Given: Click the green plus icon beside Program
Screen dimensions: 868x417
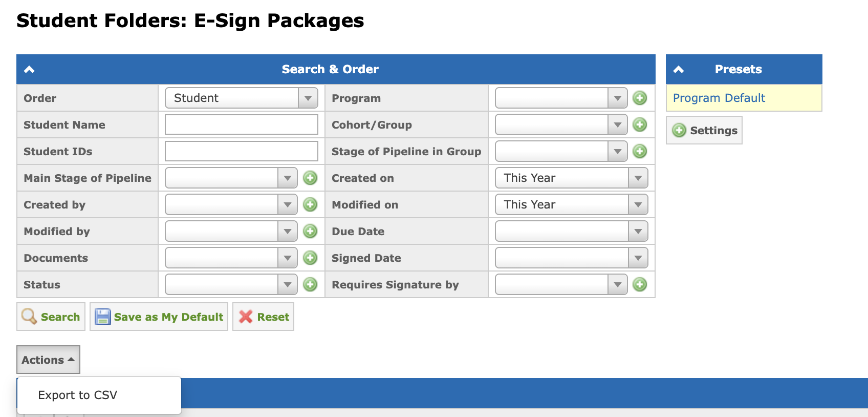Looking at the screenshot, I should [x=640, y=98].
